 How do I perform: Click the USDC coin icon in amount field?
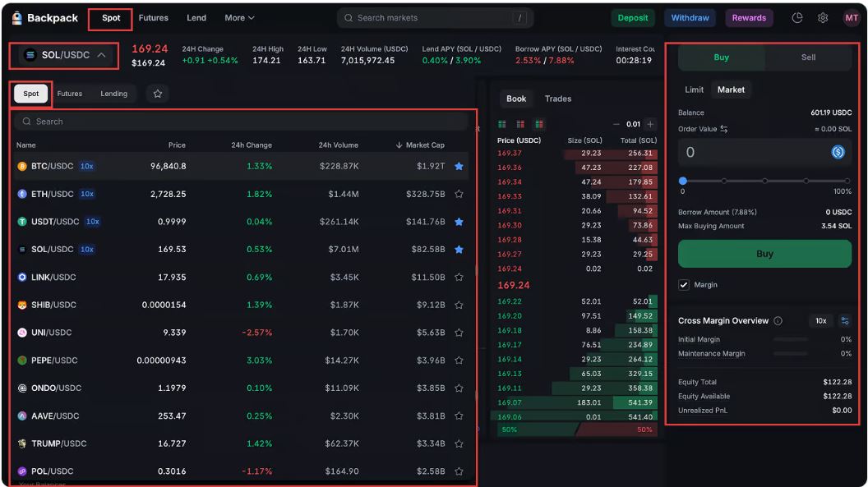(x=838, y=152)
